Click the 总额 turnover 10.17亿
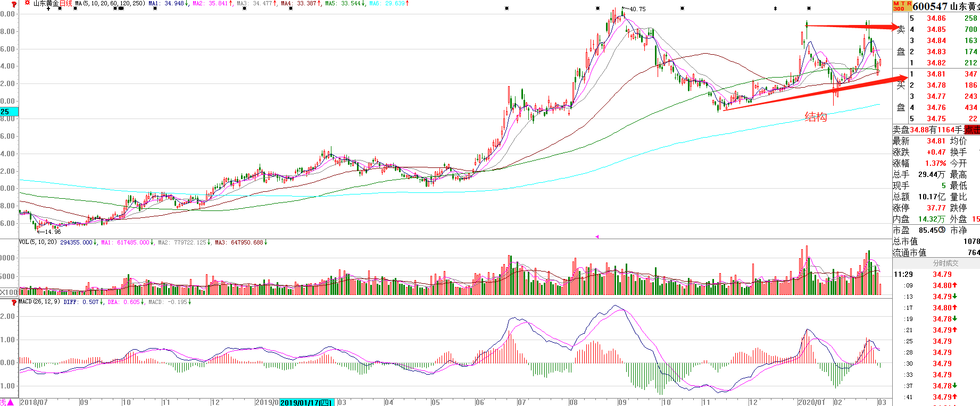The height and width of the screenshot is (406, 980). click(x=932, y=197)
